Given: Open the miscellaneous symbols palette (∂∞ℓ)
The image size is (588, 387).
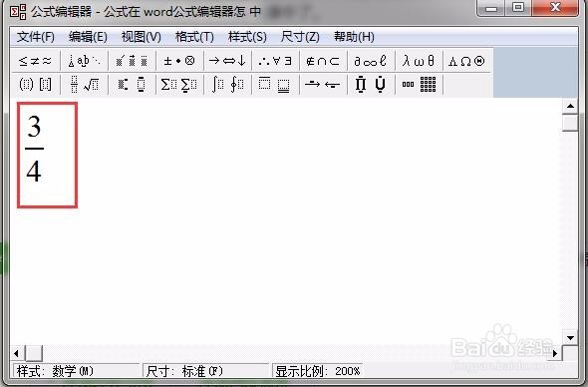Looking at the screenshot, I should coord(371,61).
